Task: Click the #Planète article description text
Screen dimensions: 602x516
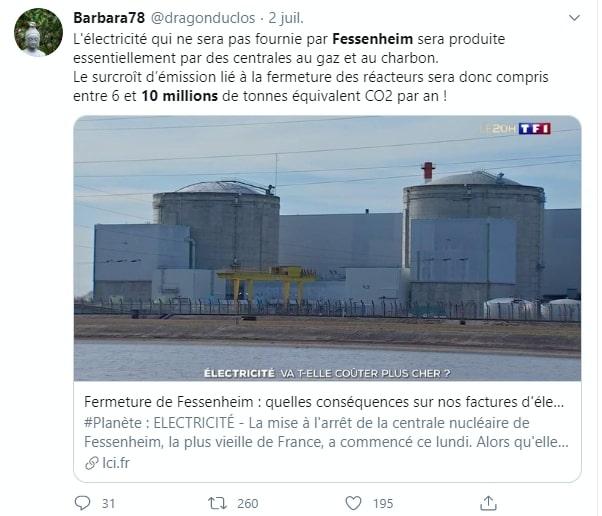Action: click(326, 432)
